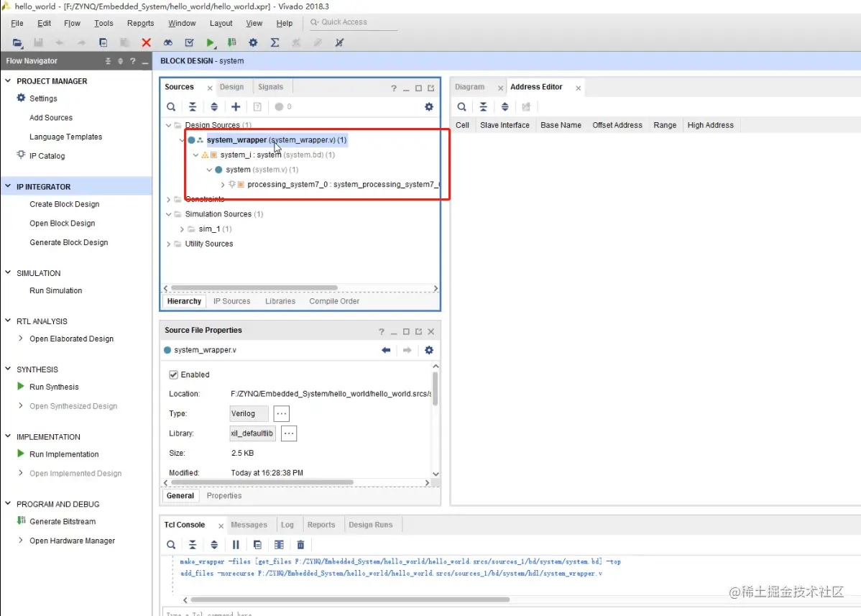Switch to the IP Sources tab

(231, 301)
